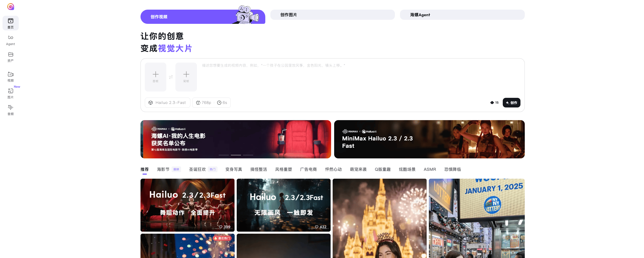
Task: Select the ASMR category tab
Action: 430,169
